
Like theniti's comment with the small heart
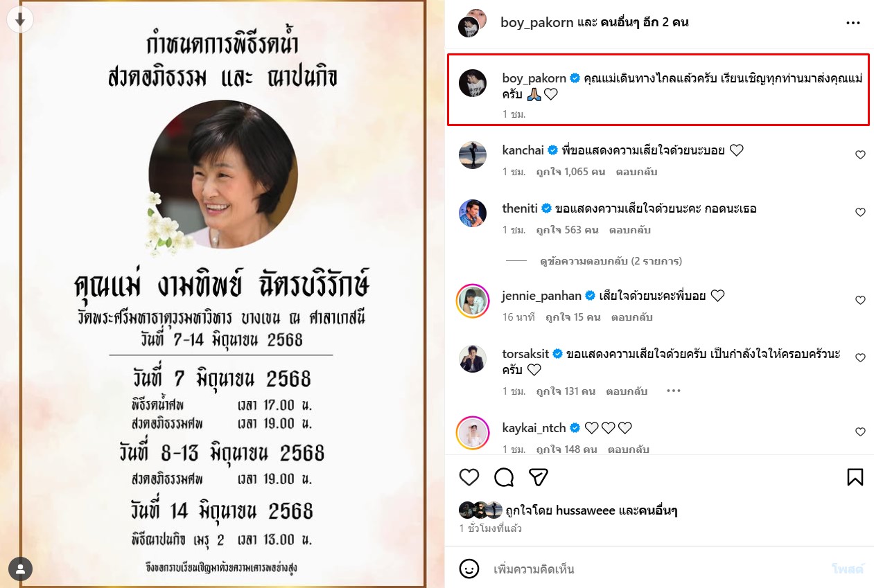coord(860,213)
